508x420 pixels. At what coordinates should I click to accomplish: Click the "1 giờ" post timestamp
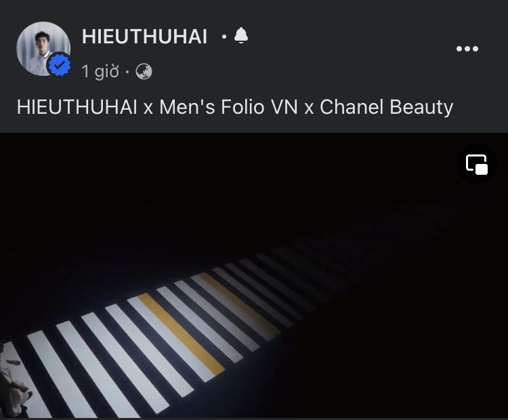[100, 72]
